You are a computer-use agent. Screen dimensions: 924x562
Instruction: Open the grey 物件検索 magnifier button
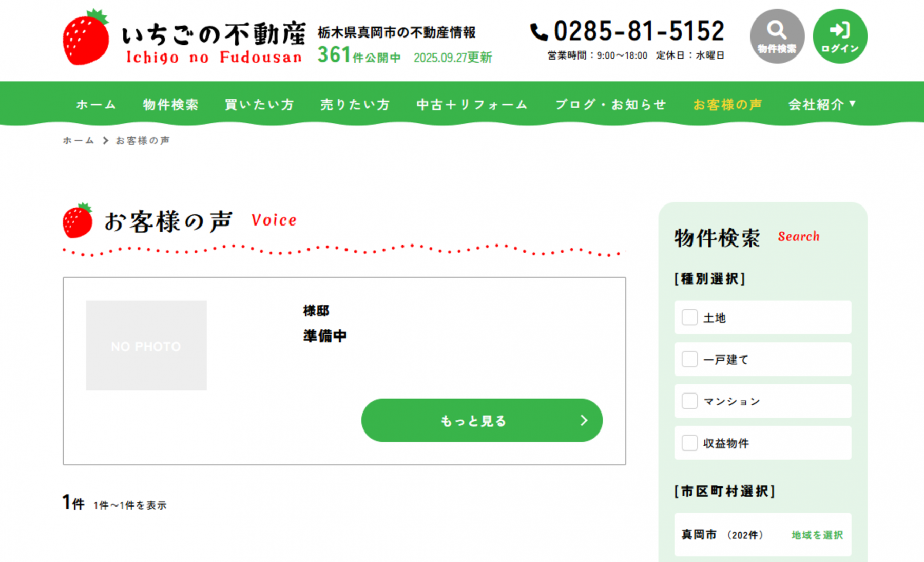[x=777, y=36]
